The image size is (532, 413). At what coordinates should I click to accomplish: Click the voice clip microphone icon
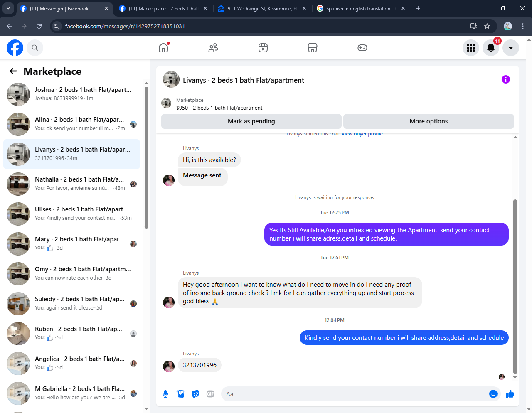pyautogui.click(x=165, y=394)
